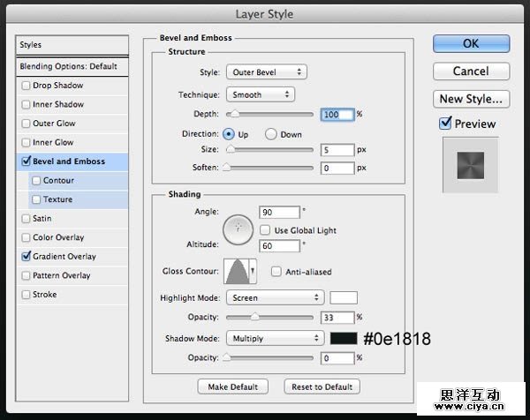The image size is (530, 420).
Task: Click the highlight Opacity slider track
Action: pos(269,317)
